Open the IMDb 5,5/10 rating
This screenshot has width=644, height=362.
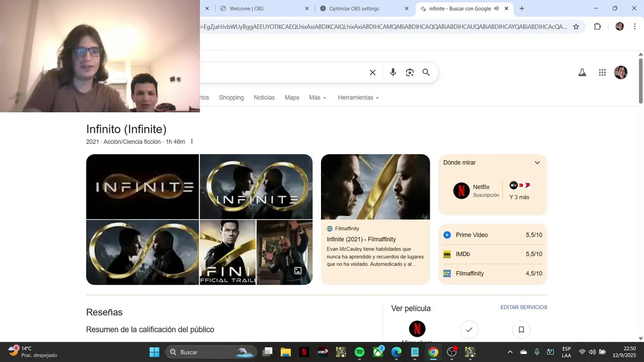(x=493, y=254)
